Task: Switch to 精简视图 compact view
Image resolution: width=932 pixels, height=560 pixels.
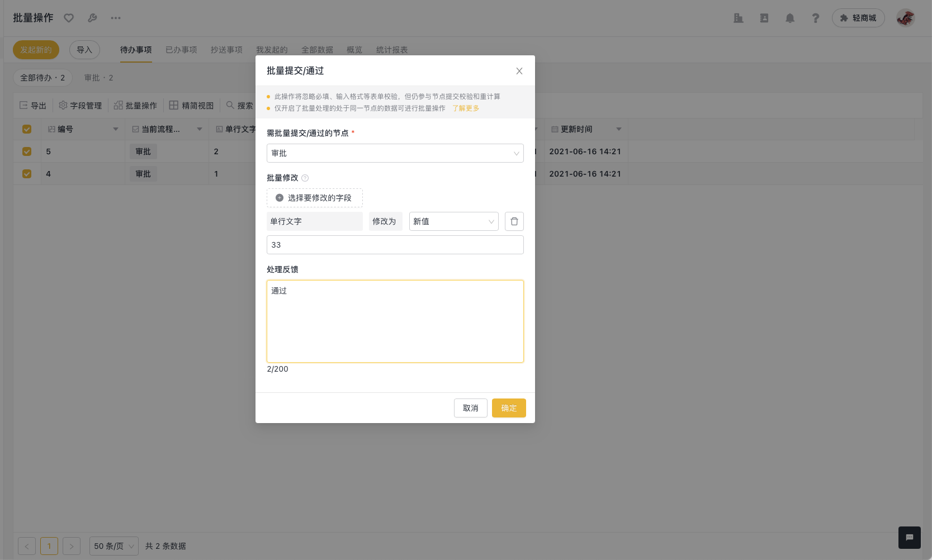Action: pyautogui.click(x=192, y=106)
